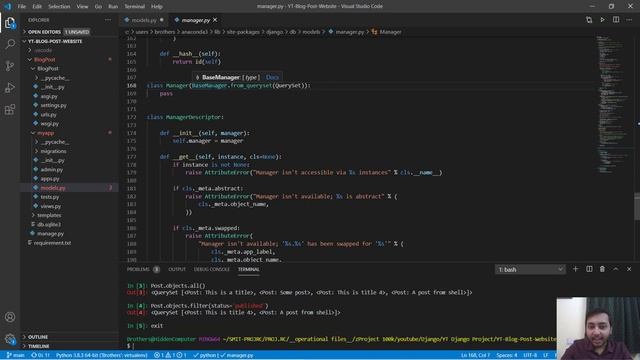Click the Docs link in hover tooltip

pyautogui.click(x=272, y=77)
